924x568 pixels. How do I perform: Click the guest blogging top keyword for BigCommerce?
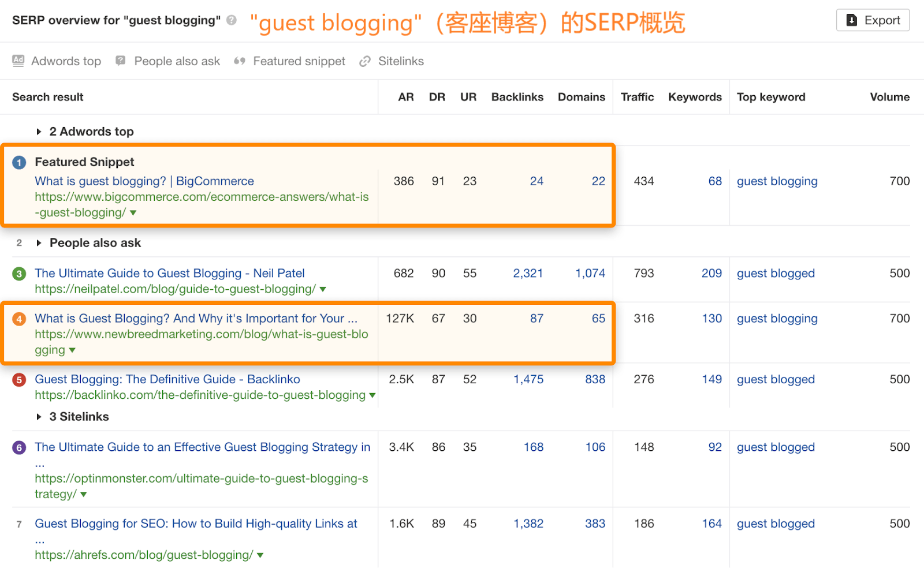777,181
